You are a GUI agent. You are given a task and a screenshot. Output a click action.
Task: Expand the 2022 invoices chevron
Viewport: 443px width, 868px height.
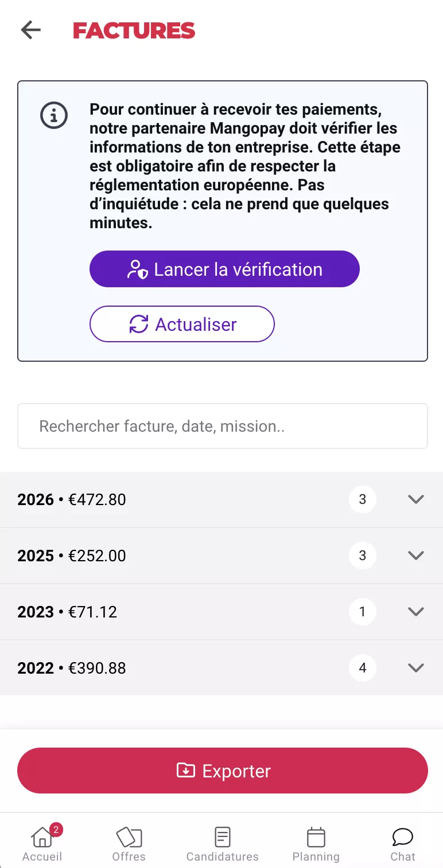point(415,668)
